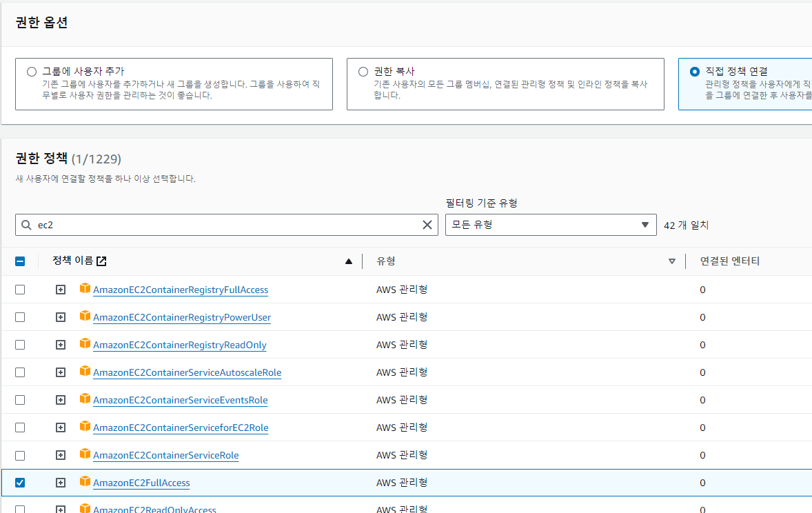Open the AmazonEC2ContainerServiceRole policy link
This screenshot has width=812, height=513.
tap(165, 456)
